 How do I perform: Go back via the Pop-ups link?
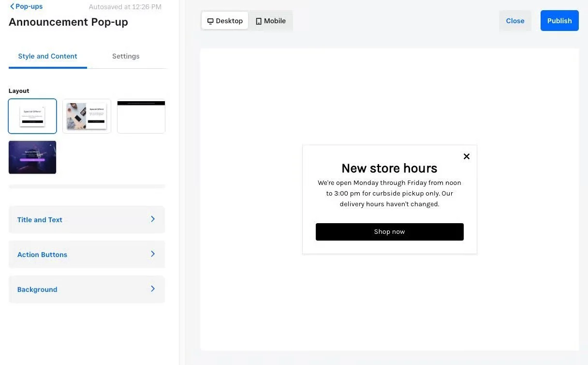point(29,7)
